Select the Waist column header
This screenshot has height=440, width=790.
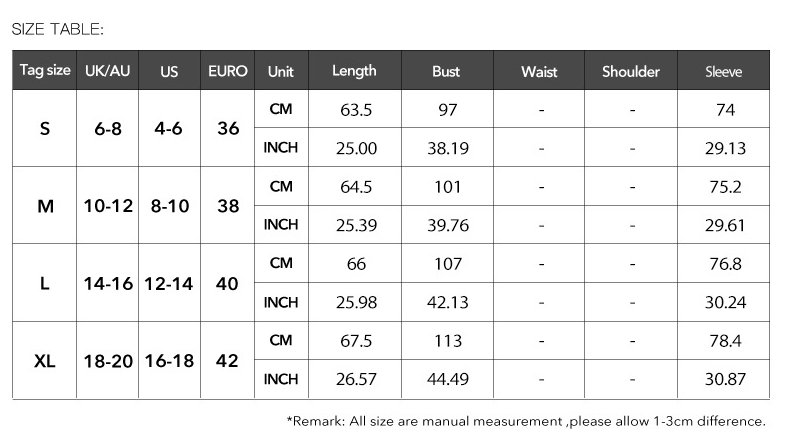539,70
